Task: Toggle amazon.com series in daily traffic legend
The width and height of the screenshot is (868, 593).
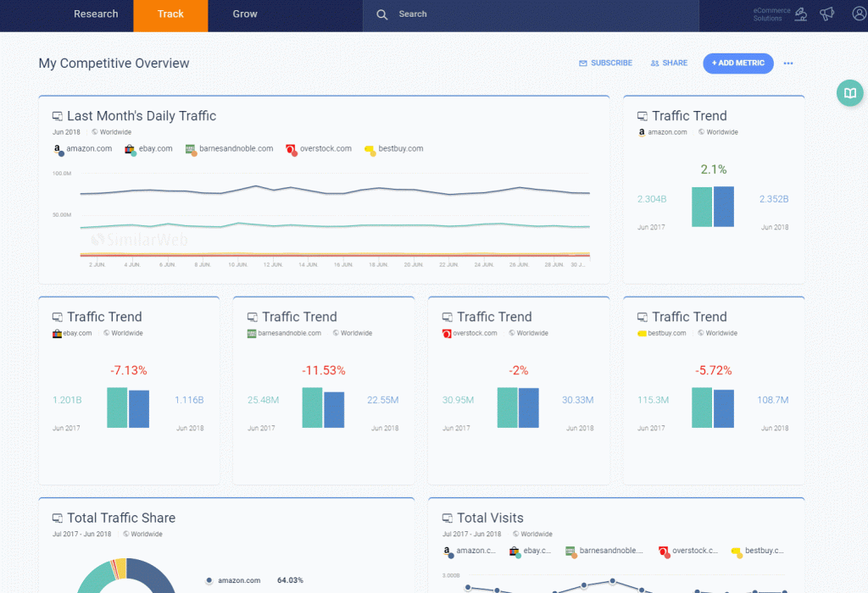Action: pos(82,149)
